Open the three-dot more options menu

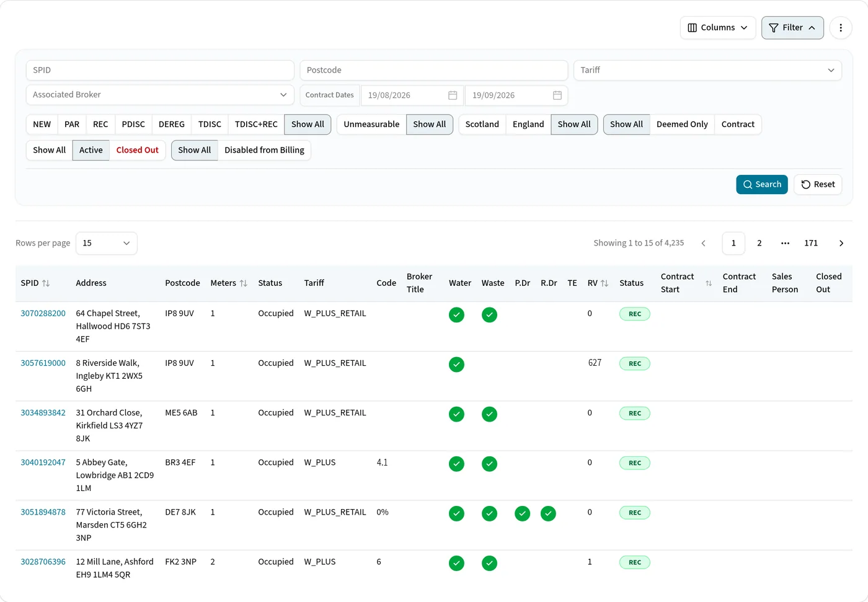click(841, 28)
